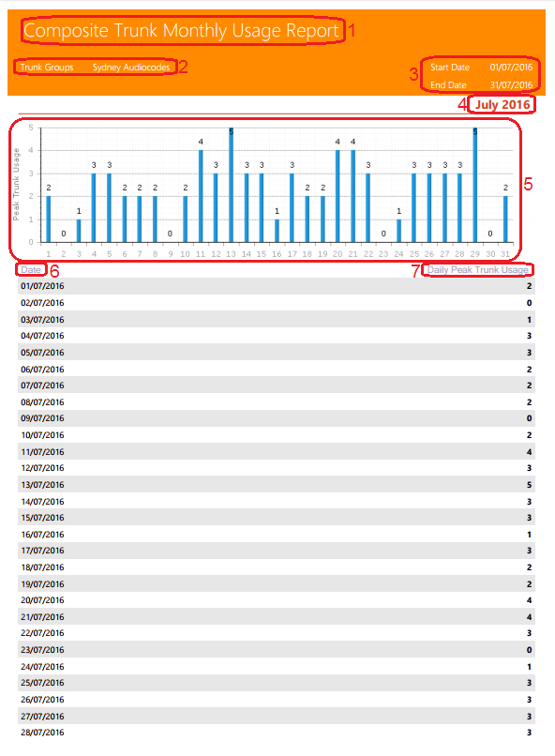Image resolution: width=555 pixels, height=756 pixels.
Task: Click the 11/07/2016 date cell
Action: pyautogui.click(x=42, y=452)
